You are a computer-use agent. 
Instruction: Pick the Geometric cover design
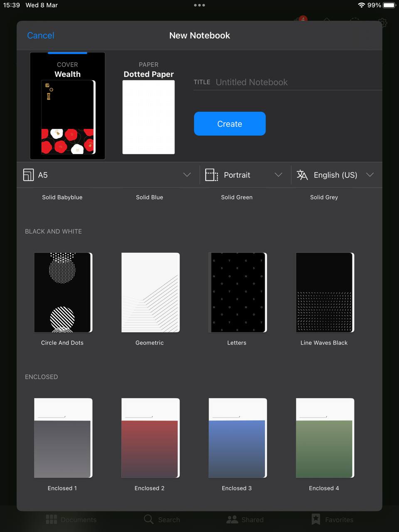click(150, 293)
